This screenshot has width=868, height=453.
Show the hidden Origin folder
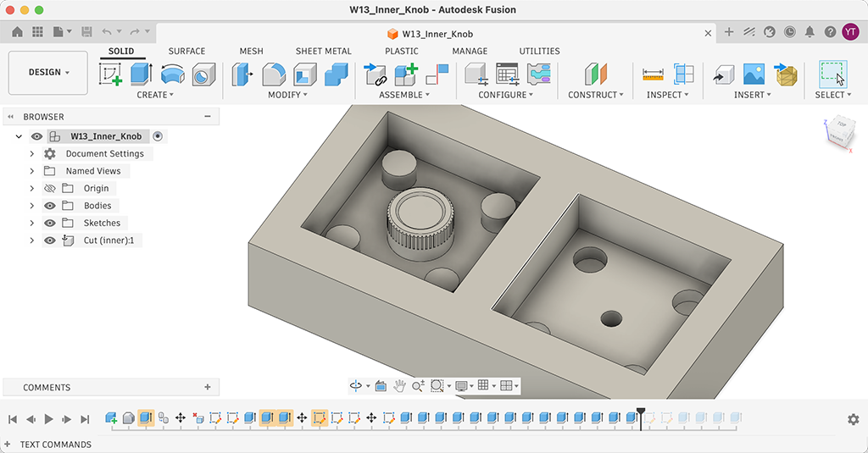50,188
